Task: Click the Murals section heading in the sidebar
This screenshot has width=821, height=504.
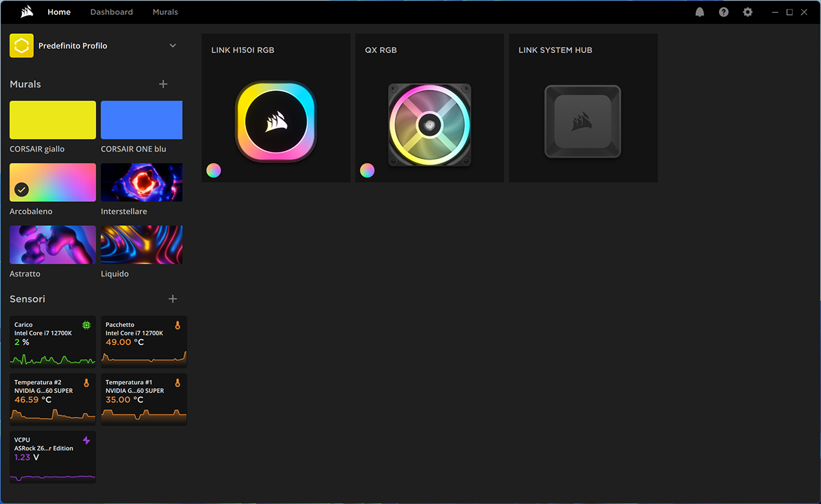Action: click(26, 84)
